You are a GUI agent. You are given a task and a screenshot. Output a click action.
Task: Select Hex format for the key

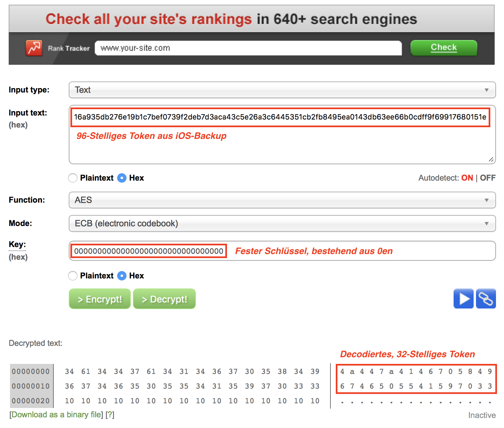[x=122, y=276]
